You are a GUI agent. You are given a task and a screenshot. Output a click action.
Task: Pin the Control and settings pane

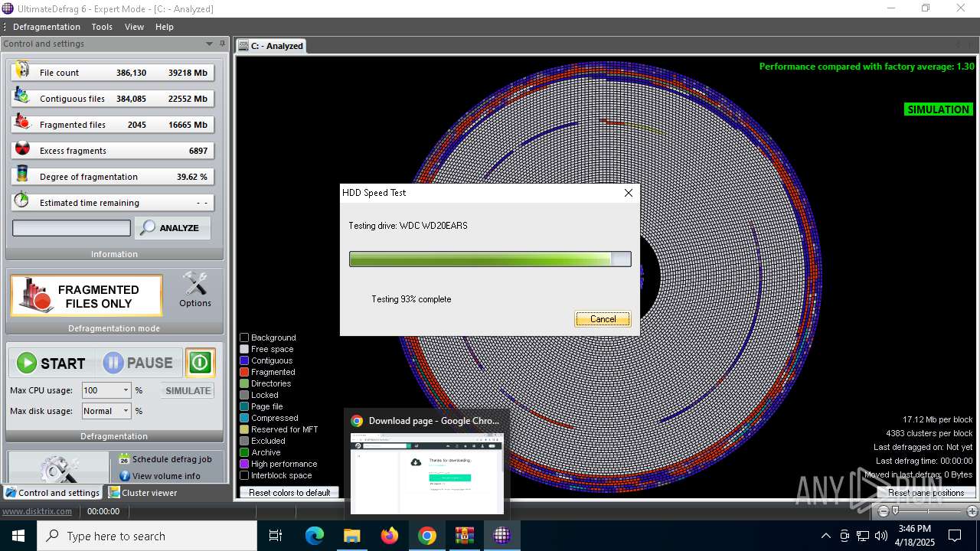pyautogui.click(x=223, y=44)
